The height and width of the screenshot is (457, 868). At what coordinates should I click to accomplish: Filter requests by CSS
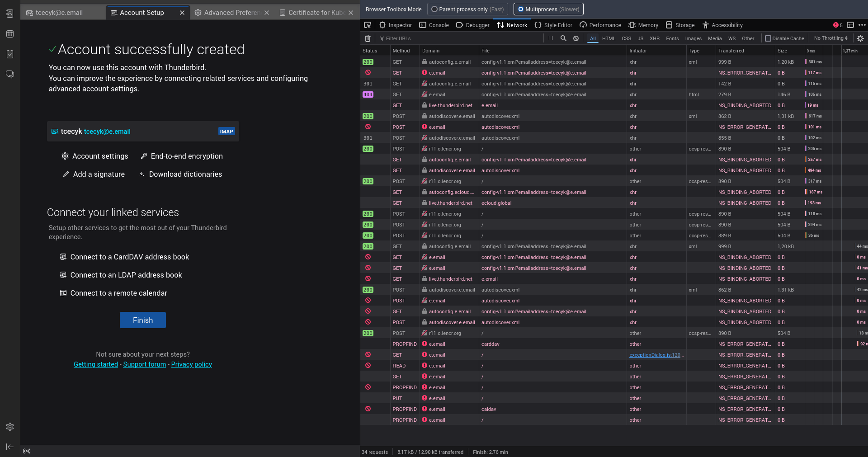pyautogui.click(x=626, y=38)
